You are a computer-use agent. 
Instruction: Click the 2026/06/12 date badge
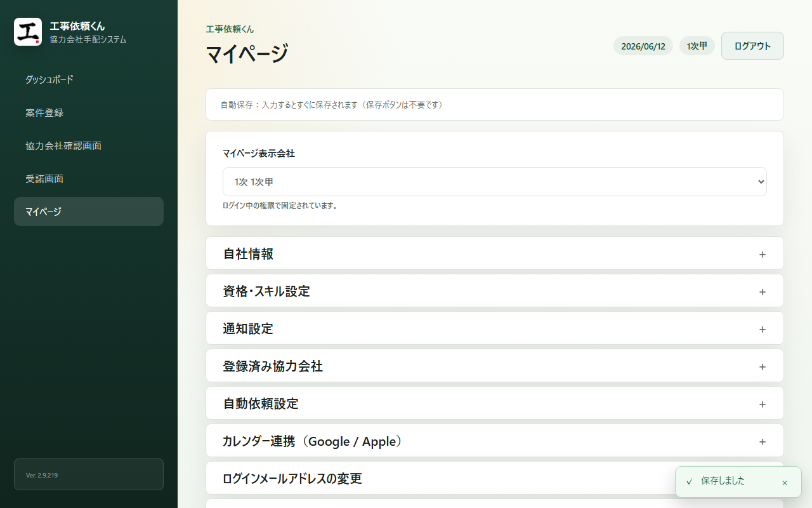click(643, 46)
